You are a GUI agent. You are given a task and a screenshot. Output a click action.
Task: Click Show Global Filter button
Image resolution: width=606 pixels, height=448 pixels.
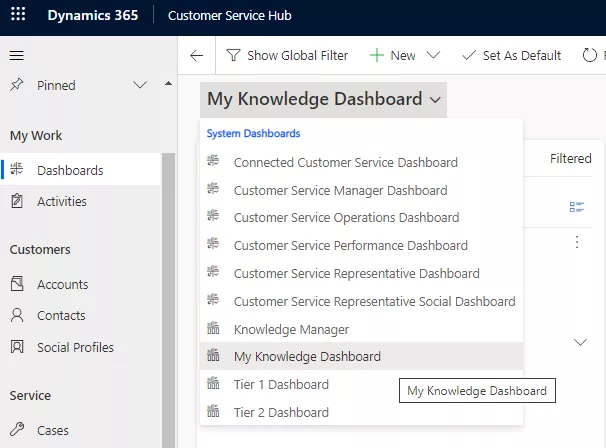287,55
